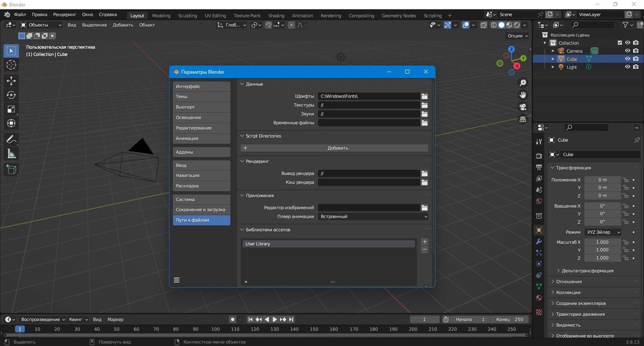
Task: Open the Particles properties tab
Action: [539, 253]
